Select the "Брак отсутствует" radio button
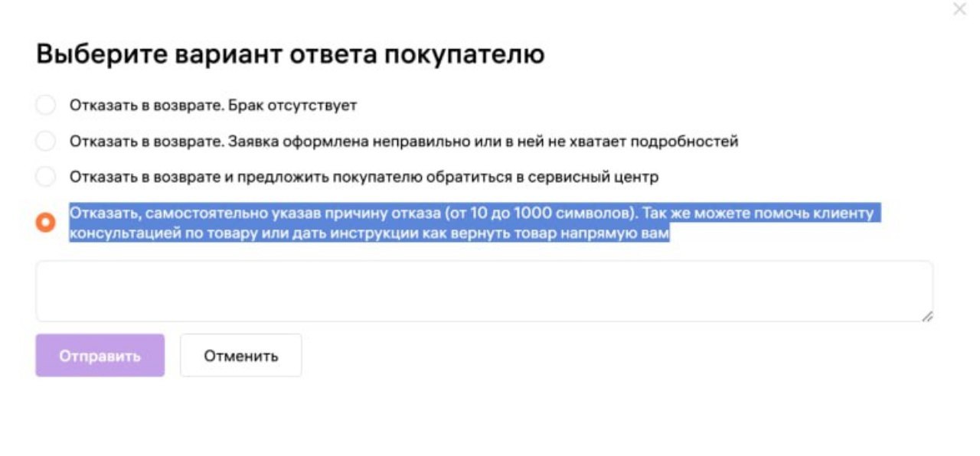The height and width of the screenshot is (456, 980). [x=46, y=106]
